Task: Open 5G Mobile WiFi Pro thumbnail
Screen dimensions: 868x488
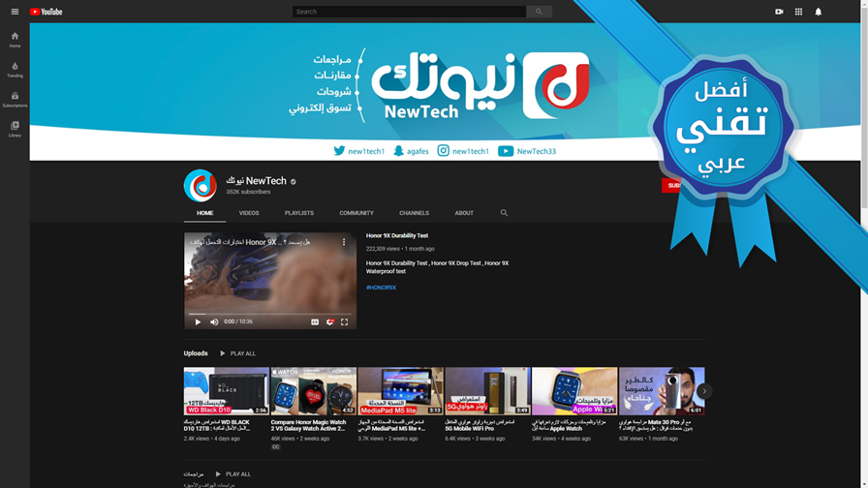Action: 487,391
